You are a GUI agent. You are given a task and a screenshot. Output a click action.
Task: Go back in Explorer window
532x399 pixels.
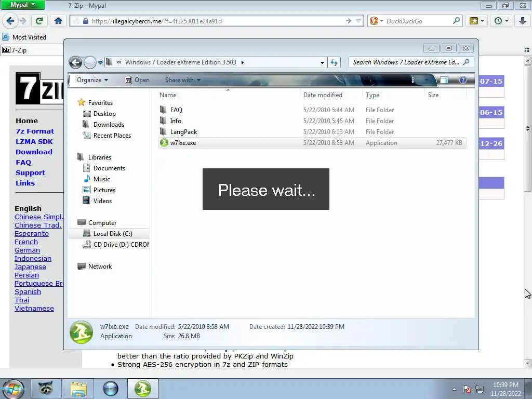(x=75, y=62)
